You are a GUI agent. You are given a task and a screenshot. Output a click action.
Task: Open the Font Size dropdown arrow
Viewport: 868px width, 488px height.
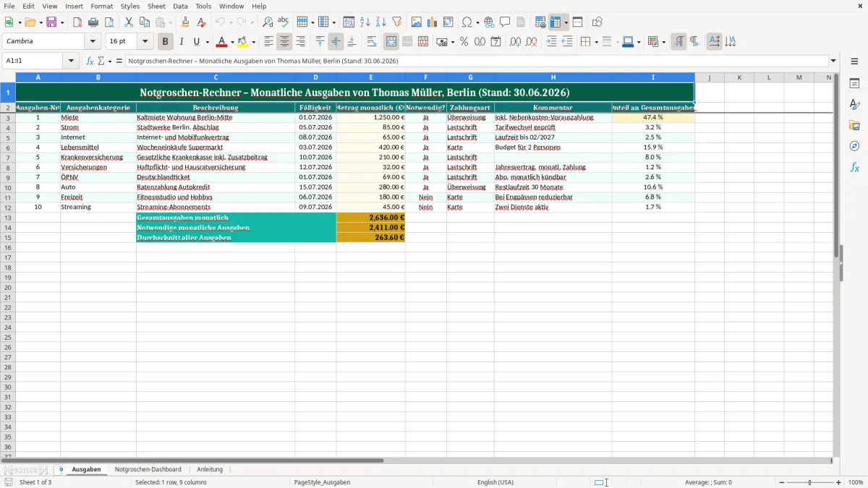click(145, 41)
